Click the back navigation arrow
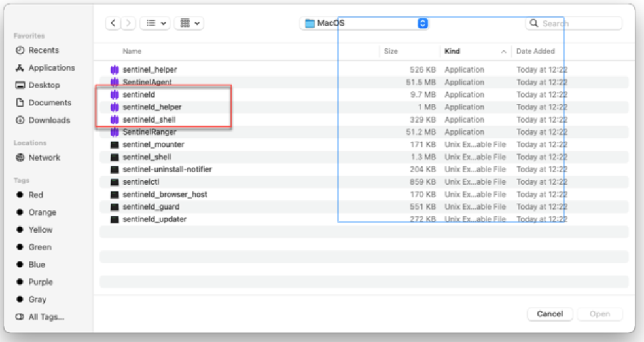The image size is (644, 342). (x=113, y=23)
